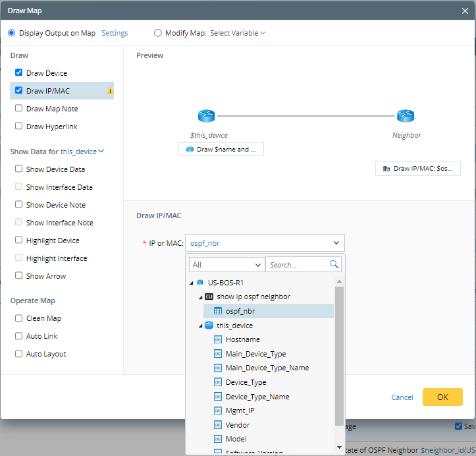Click Cancel to dismiss the dialog

[402, 397]
